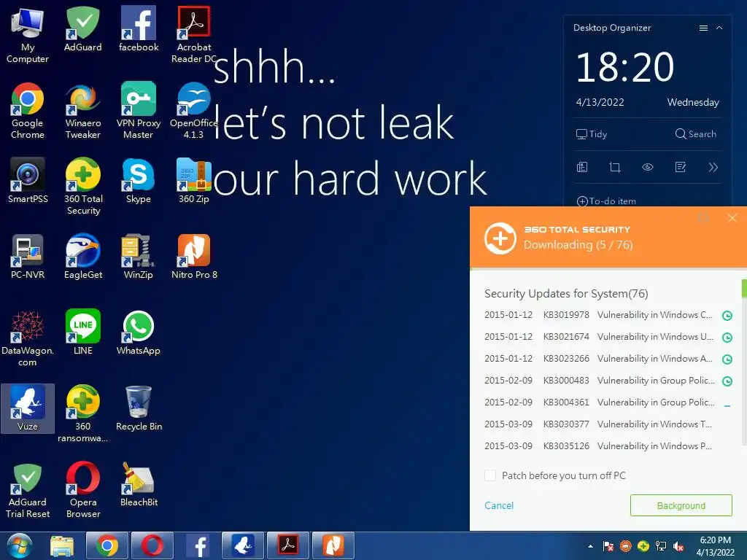This screenshot has width=747, height=560.
Task: Expand more tools with double chevron
Action: [713, 167]
